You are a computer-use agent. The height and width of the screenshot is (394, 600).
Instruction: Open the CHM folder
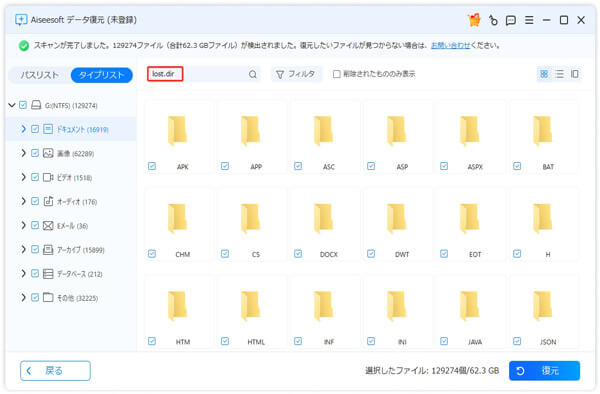177,219
